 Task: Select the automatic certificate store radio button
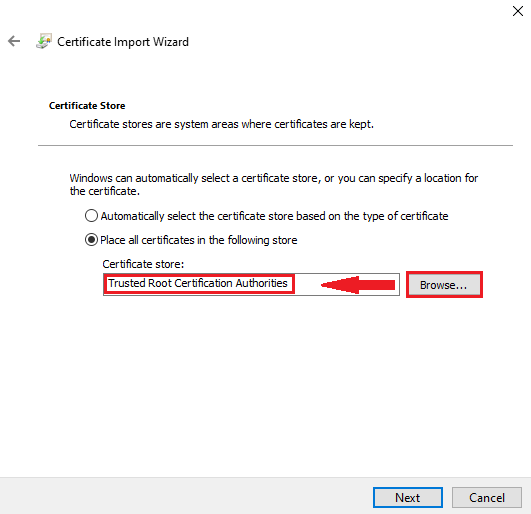point(91,216)
